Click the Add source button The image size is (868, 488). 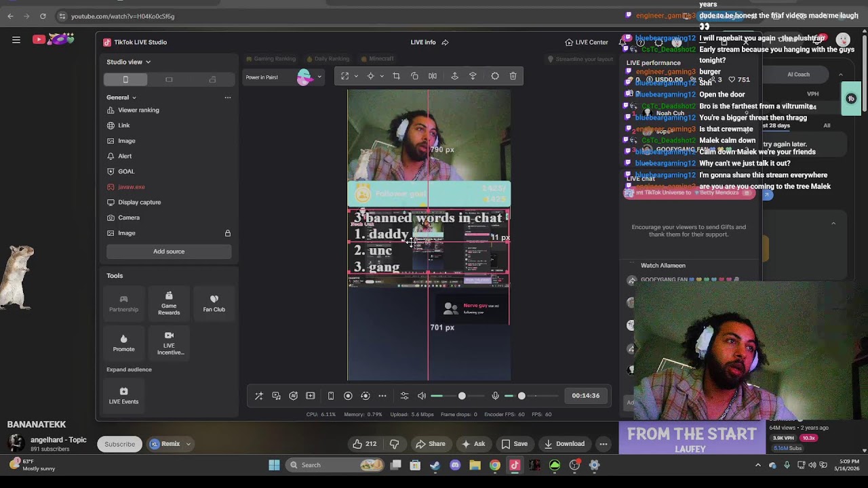point(169,251)
